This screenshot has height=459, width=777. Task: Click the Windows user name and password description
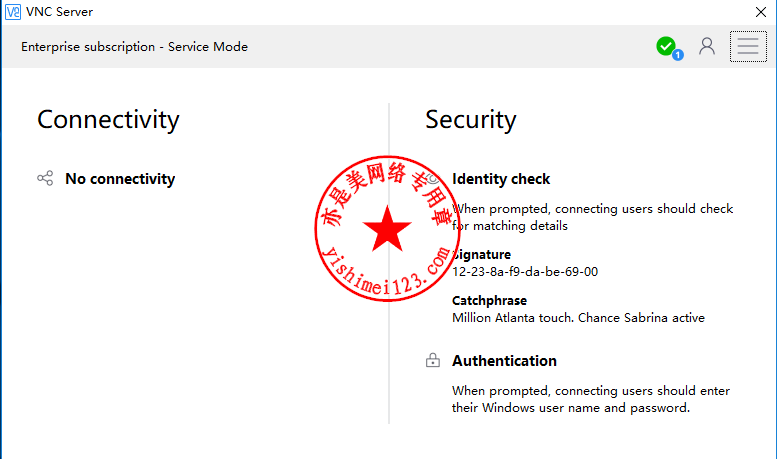pos(591,399)
